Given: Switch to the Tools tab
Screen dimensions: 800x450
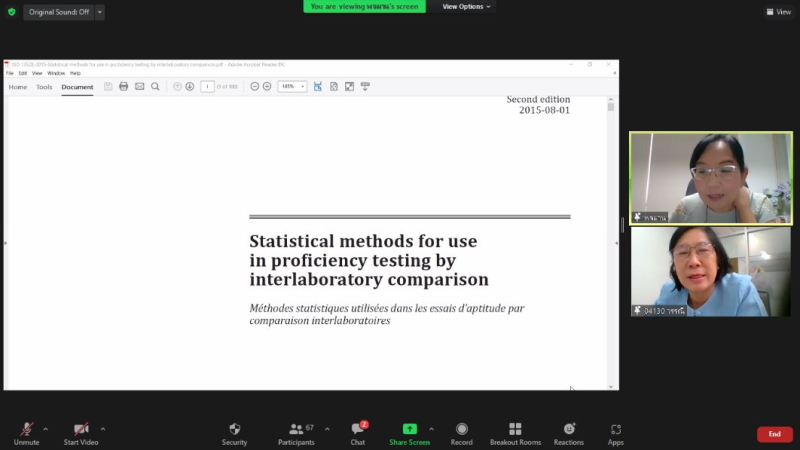Looking at the screenshot, I should (44, 87).
